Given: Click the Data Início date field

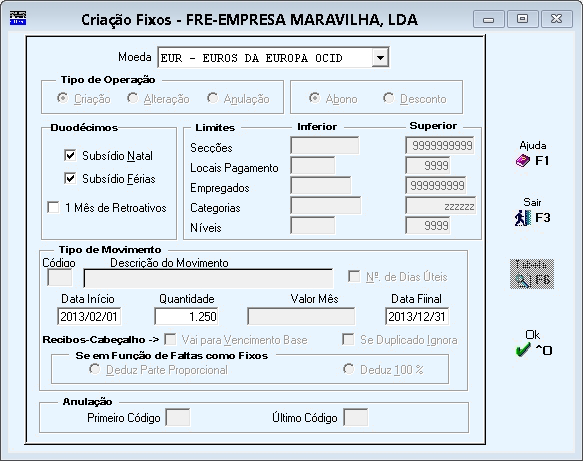Looking at the screenshot, I should coord(89,316).
